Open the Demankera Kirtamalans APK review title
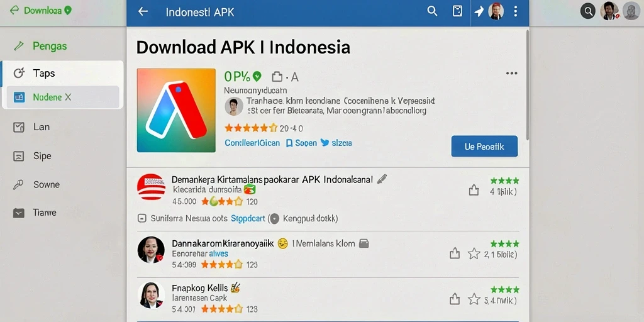Screen dimensions: 644x322 tap(272, 179)
